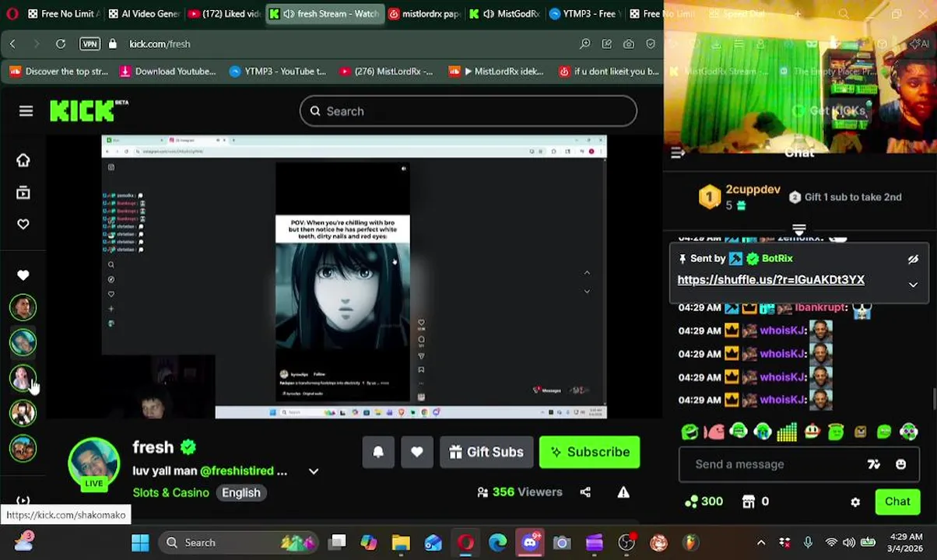937x560 pixels.
Task: Open the @freshistired link in stream title
Action: pyautogui.click(x=237, y=471)
